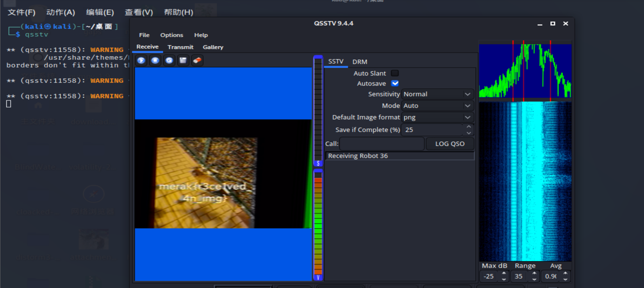644x288 pixels.
Task: Erase the received image with eraser icon
Action: click(197, 61)
